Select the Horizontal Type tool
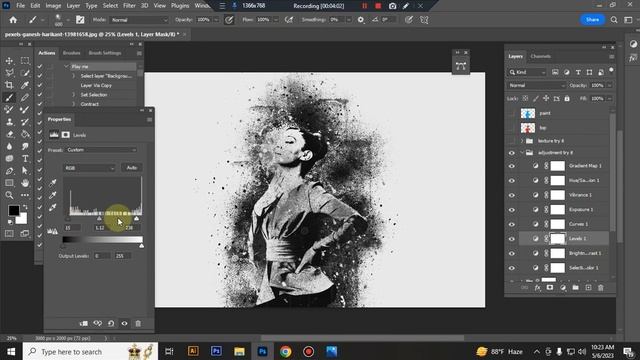Viewport: 640px width, 360px height. tap(25, 158)
